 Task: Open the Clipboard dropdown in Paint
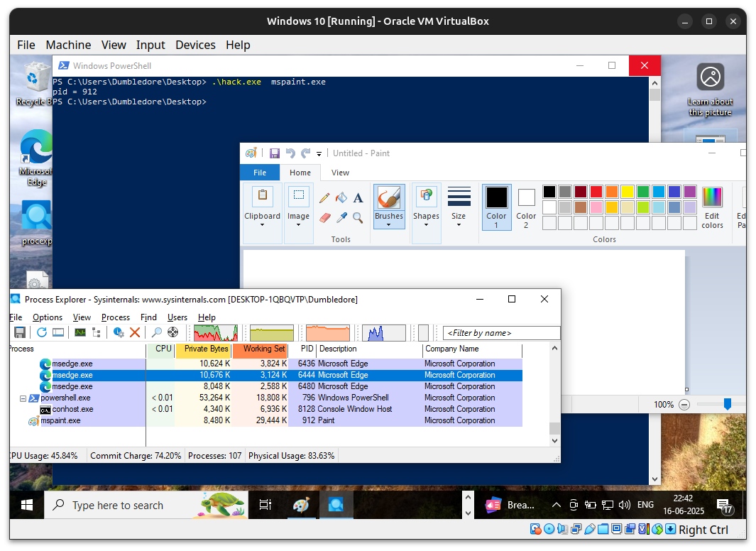click(x=262, y=212)
